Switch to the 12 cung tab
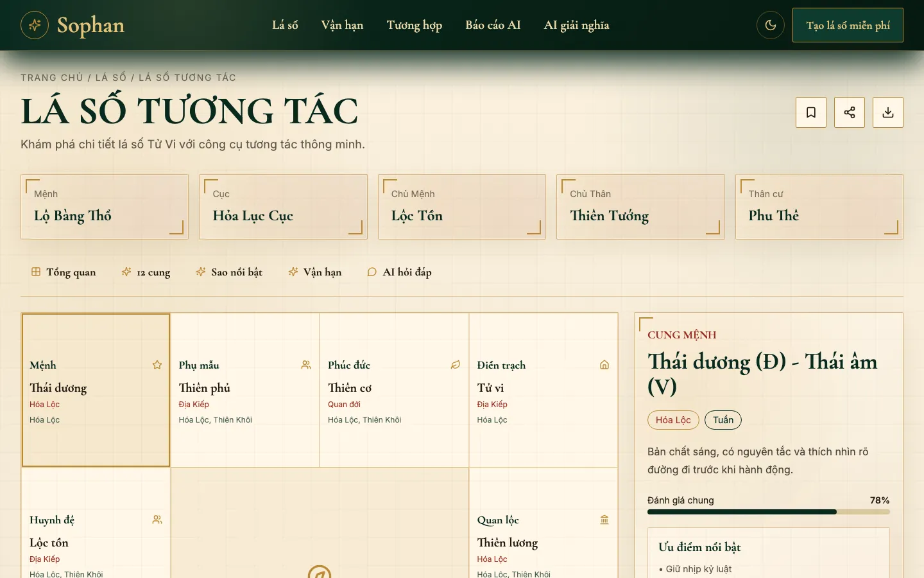This screenshot has height=578, width=924. [x=146, y=272]
